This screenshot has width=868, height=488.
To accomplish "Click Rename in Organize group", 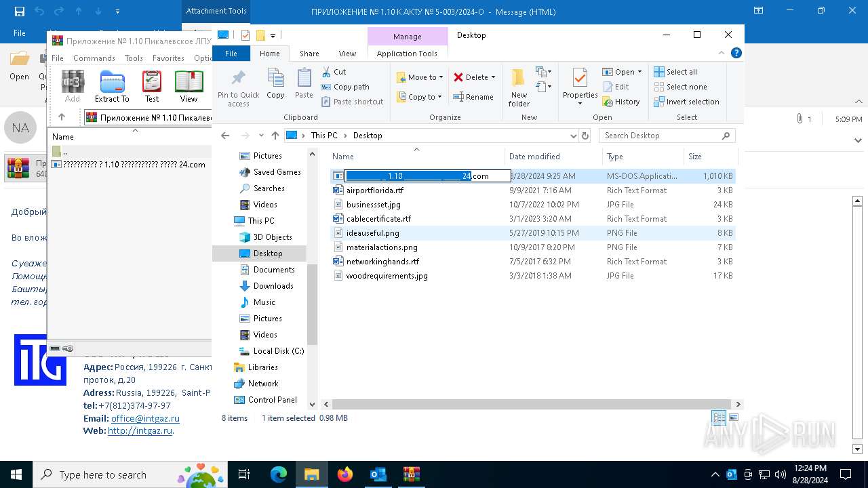I will (x=473, y=97).
